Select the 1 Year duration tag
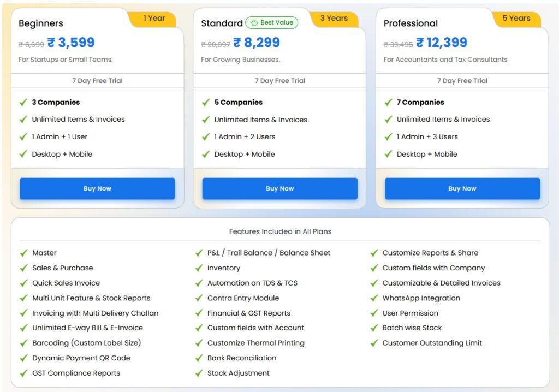This screenshot has width=559, height=392. 154,19
